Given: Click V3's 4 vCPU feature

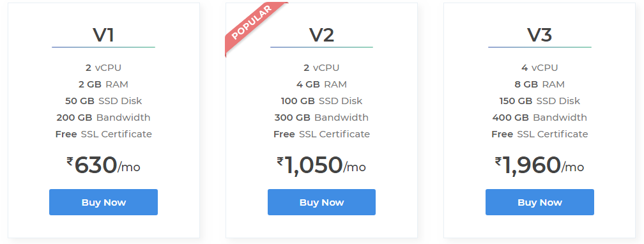Looking at the screenshot, I should pyautogui.click(x=540, y=68).
